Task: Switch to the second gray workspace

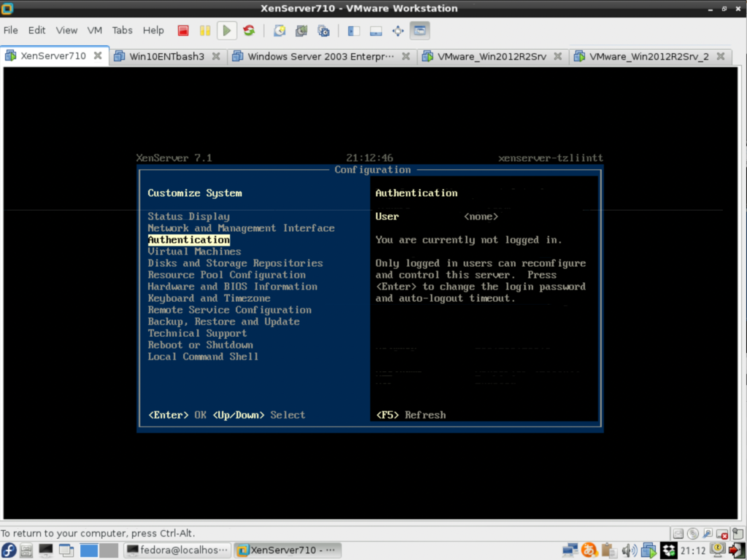Action: coord(109,551)
